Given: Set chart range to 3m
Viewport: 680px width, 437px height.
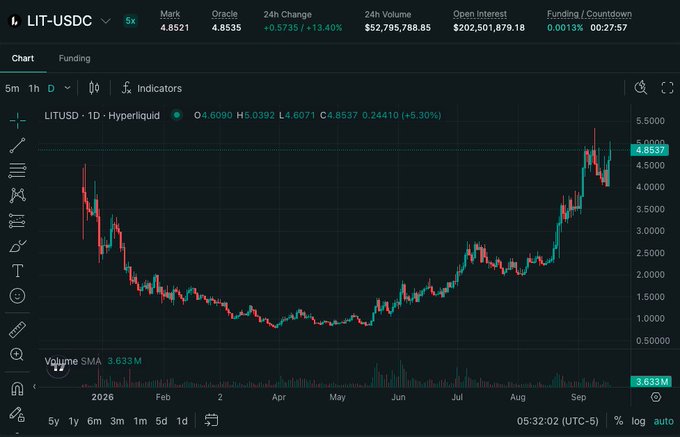Looking at the screenshot, I should click(x=117, y=421).
